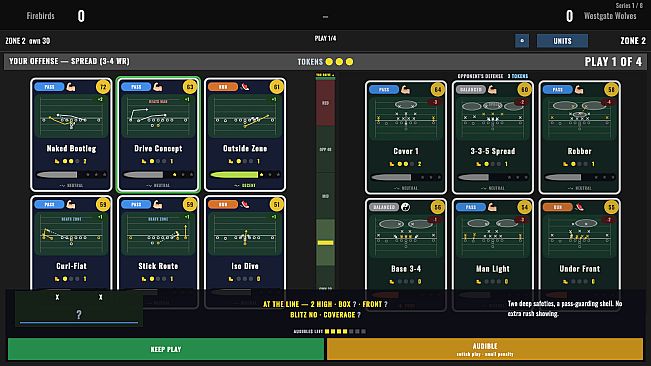This screenshot has height=366, width=651.
Task: Click the 'YOUR OFFENSE — SPREAD (3-4 WR)' header
Action: point(69,61)
